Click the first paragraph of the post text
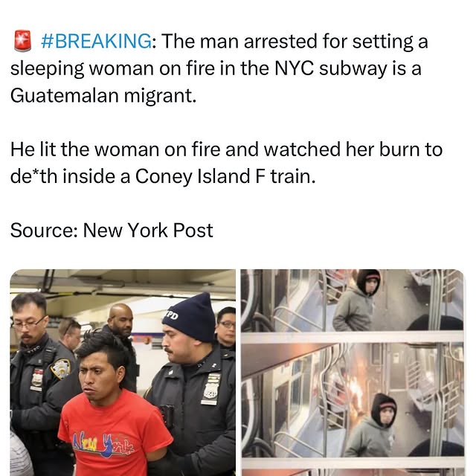Image resolution: width=476 pixels, height=476 pixels. (219, 68)
